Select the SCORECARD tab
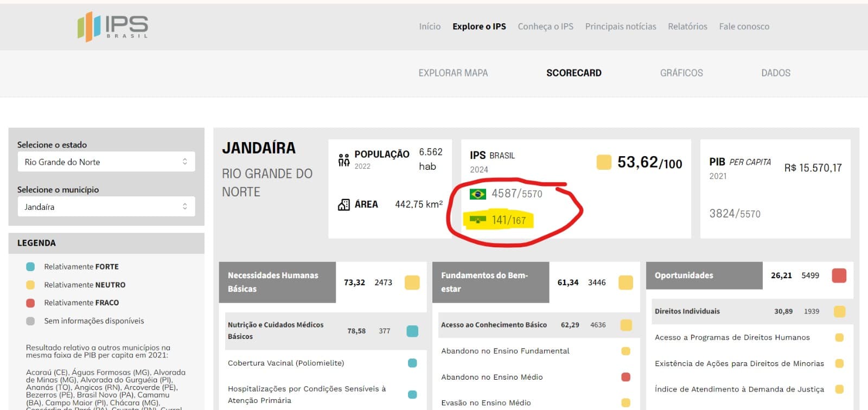This screenshot has height=410, width=868. click(x=574, y=73)
